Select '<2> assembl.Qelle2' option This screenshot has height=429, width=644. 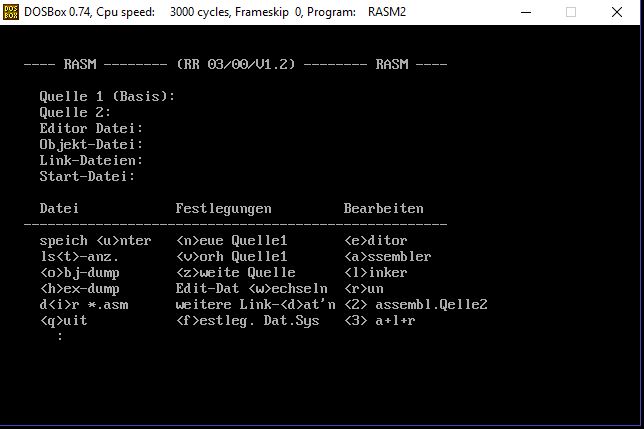coord(415,305)
